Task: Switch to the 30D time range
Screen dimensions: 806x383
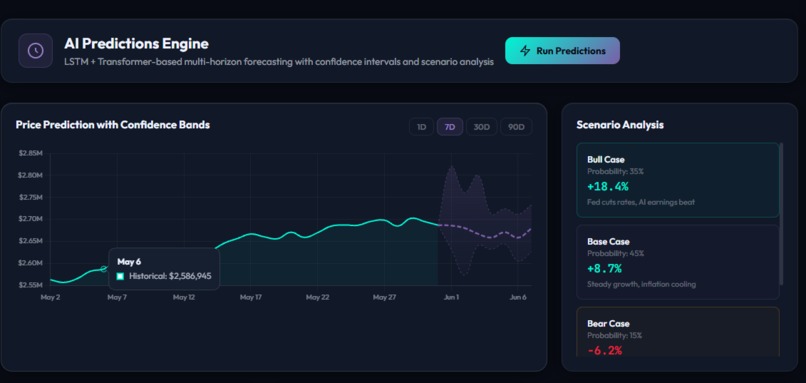Action: click(x=482, y=127)
